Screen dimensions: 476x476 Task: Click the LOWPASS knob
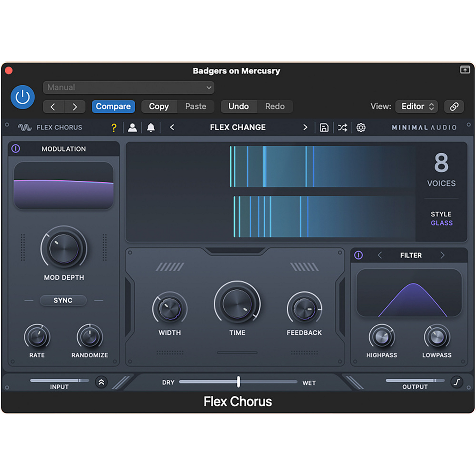[437, 337]
